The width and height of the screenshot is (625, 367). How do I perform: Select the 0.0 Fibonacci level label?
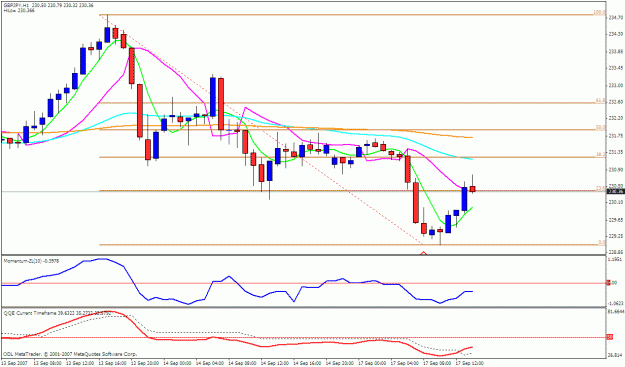[602, 242]
